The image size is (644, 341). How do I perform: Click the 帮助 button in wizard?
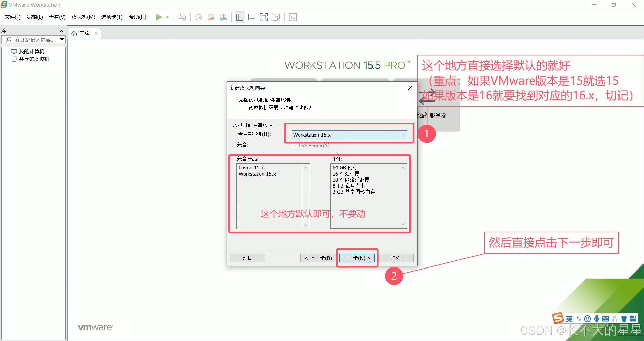click(x=248, y=258)
